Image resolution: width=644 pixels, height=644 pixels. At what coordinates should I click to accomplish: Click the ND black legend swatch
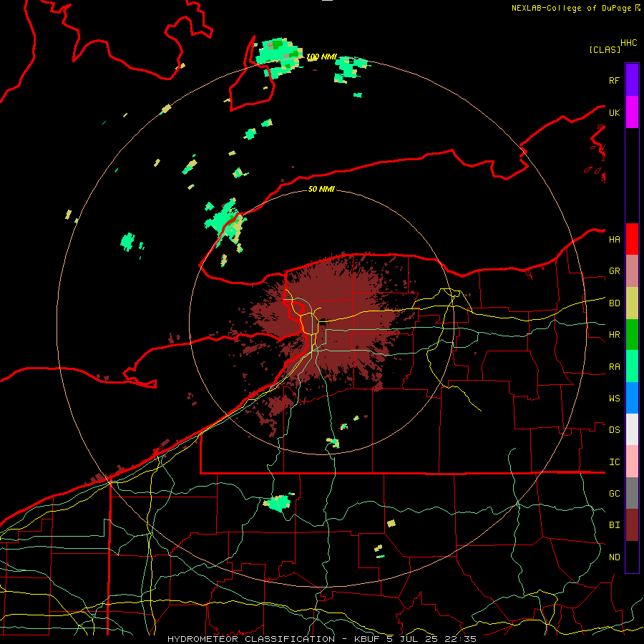pos(632,557)
